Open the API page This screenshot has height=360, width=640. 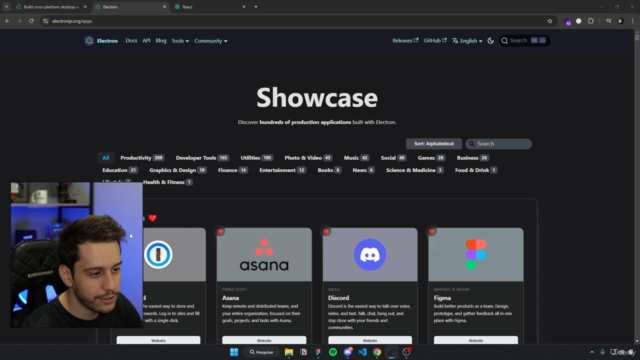[146, 41]
